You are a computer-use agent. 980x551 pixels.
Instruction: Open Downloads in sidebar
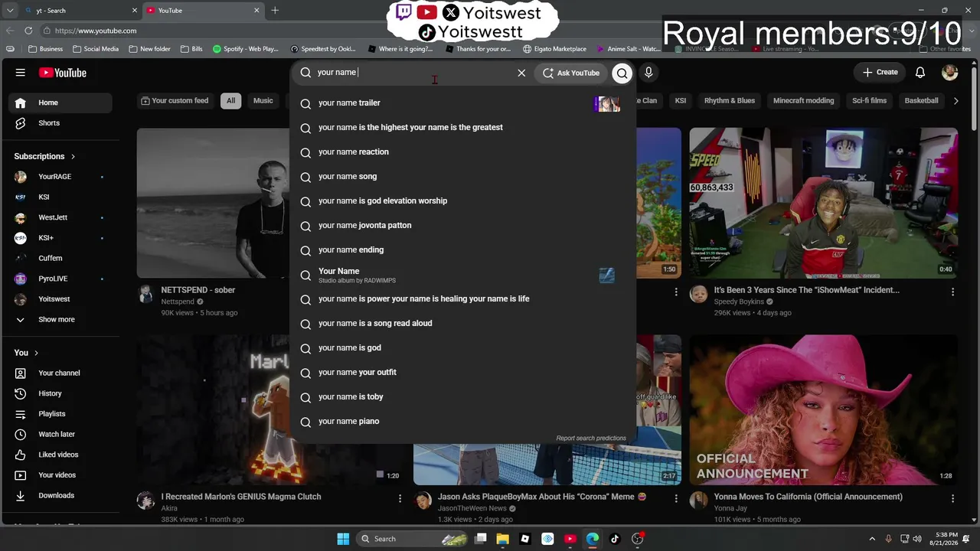(x=60, y=495)
